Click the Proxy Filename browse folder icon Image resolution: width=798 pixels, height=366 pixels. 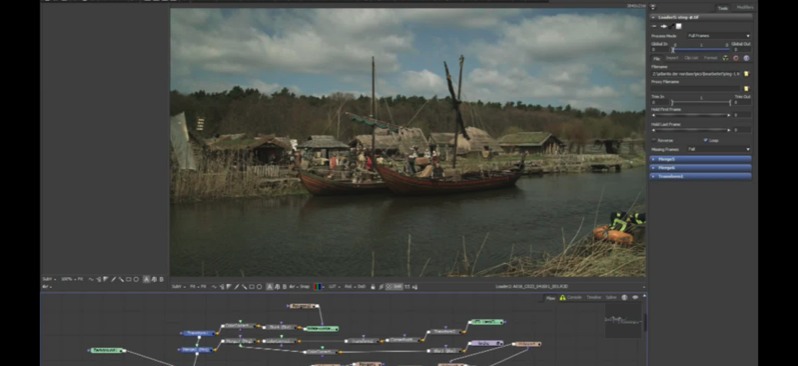tap(746, 89)
